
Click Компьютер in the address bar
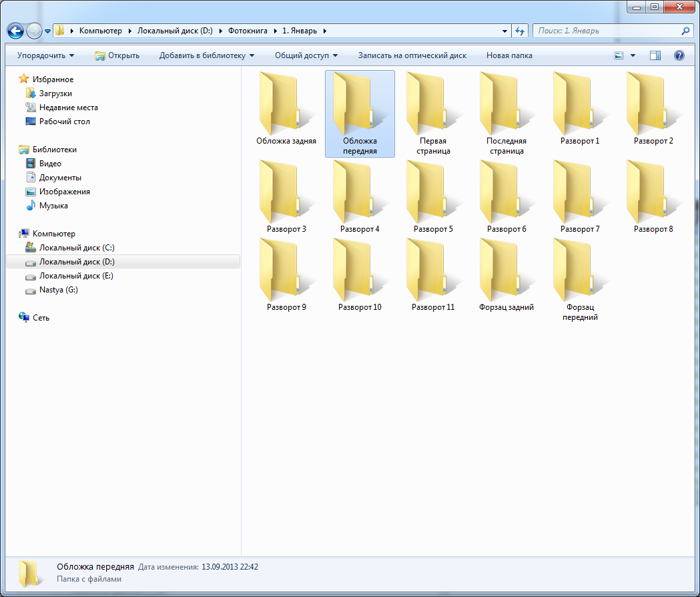tap(101, 31)
